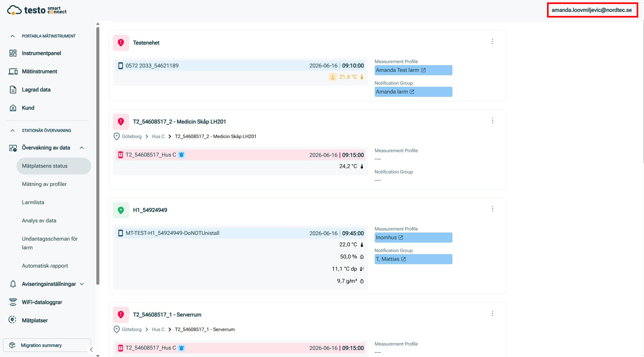
Task: Open Lagrad data document icon
Action: (x=13, y=89)
